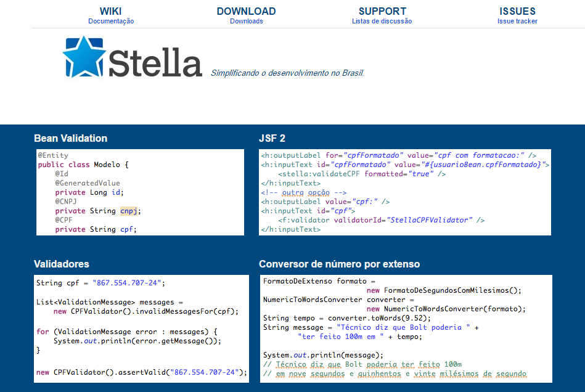
Task: Click the f:validator StellaCPFValidator line
Action: [x=382, y=220]
